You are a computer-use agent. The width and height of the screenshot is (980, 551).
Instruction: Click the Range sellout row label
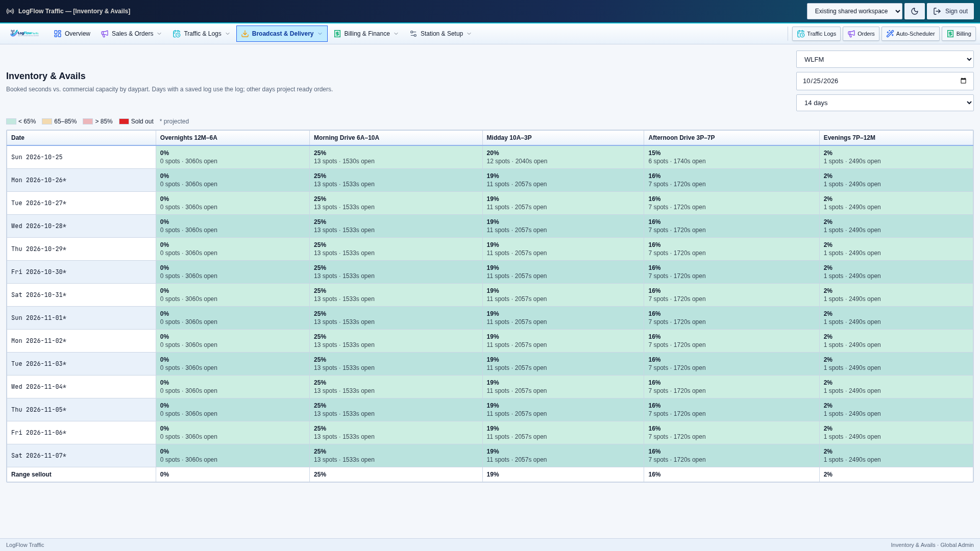point(31,474)
